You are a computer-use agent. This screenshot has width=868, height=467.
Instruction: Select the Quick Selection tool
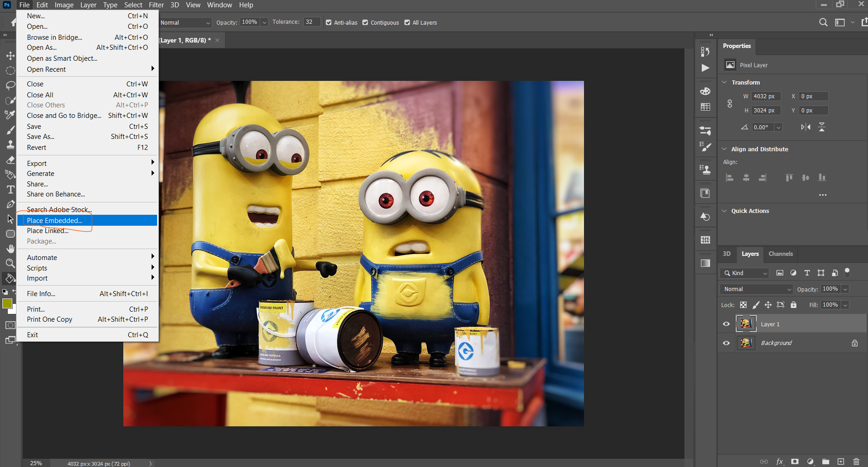point(10,100)
